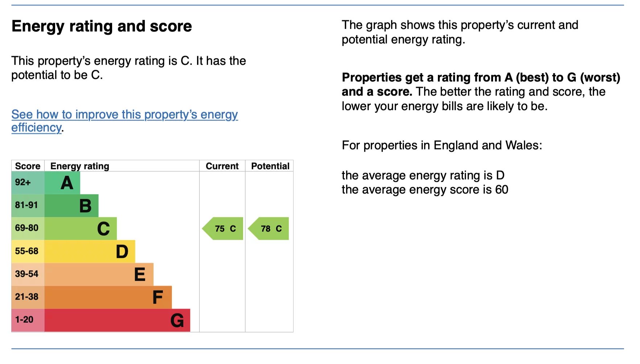Click the orange E rating bar
Image resolution: width=640 pixels, height=364 pixels.
click(x=99, y=274)
